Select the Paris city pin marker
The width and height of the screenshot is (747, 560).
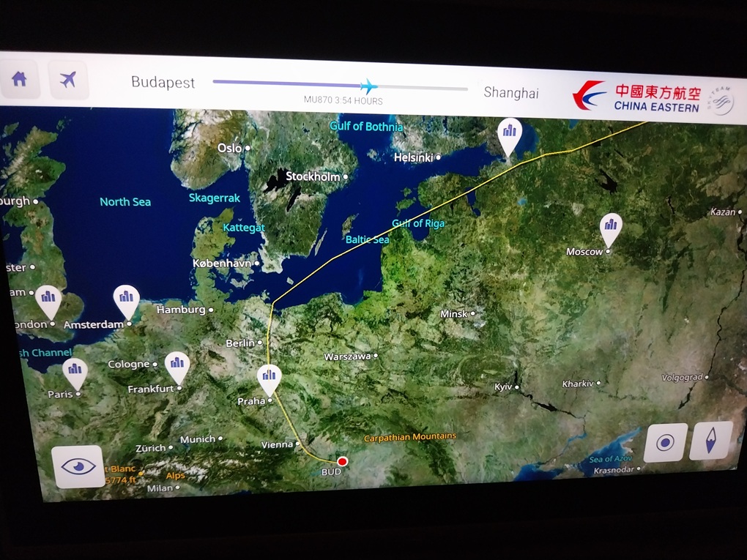(75, 373)
